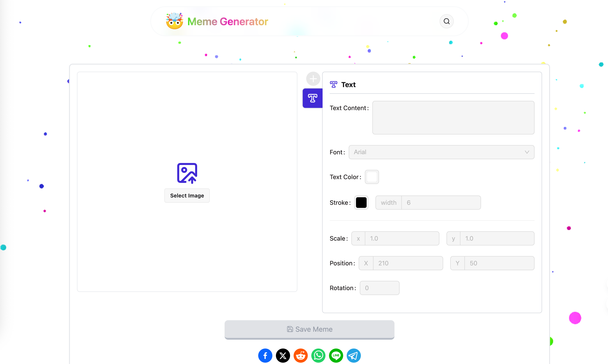This screenshot has height=364, width=608.
Task: Click the magnifying glass search icon
Action: coord(446,22)
